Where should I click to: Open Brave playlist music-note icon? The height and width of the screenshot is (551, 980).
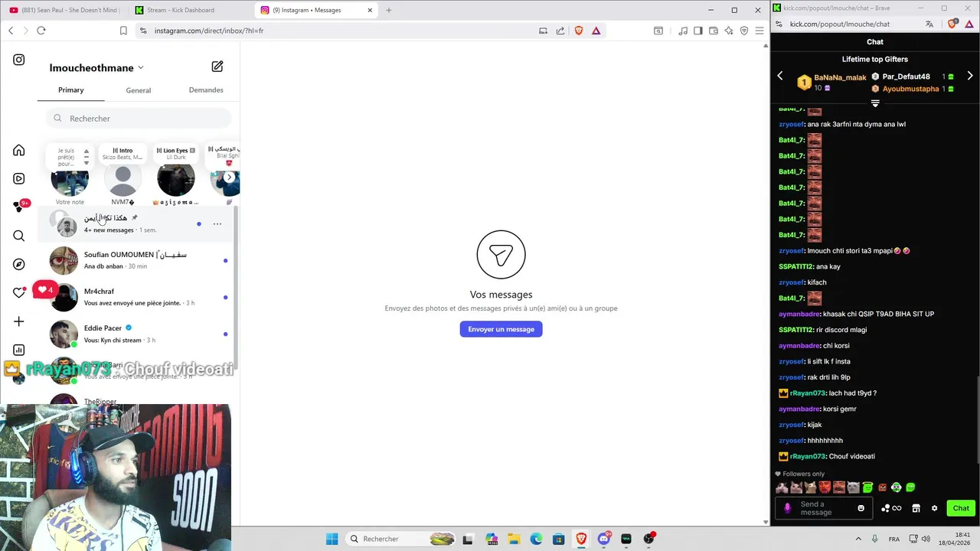683,31
